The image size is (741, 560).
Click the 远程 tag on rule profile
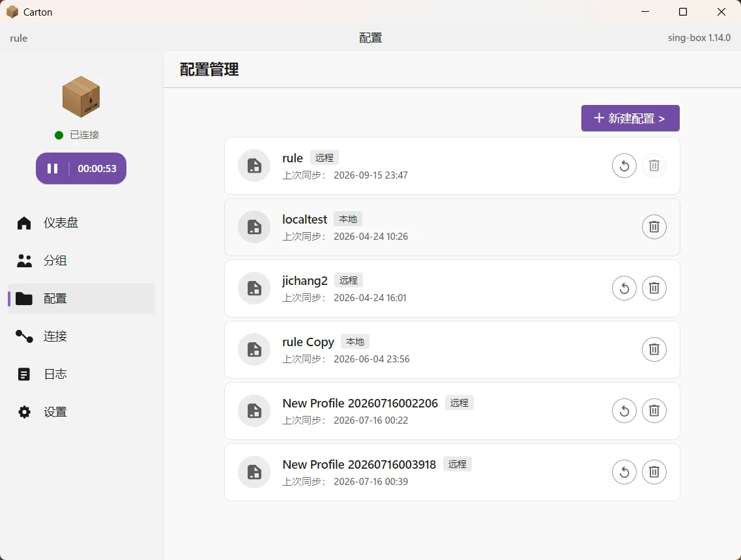(325, 158)
